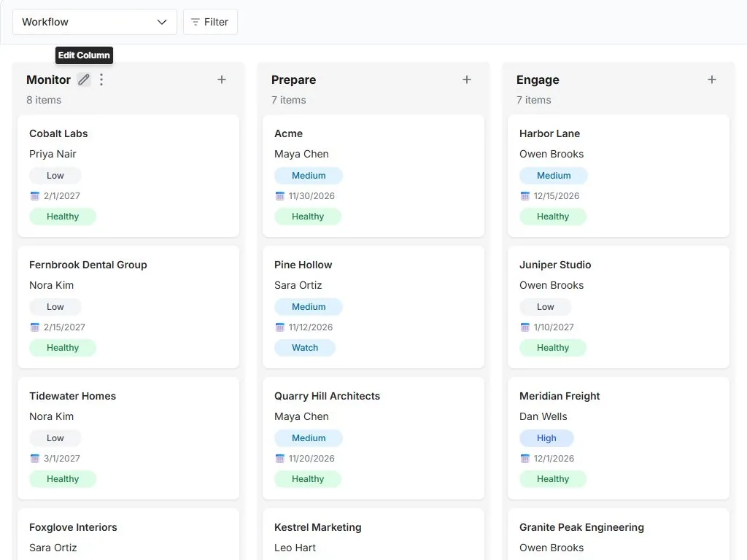The height and width of the screenshot is (560, 747).
Task: Click the Medium tag on the Acme card
Action: 309,175
